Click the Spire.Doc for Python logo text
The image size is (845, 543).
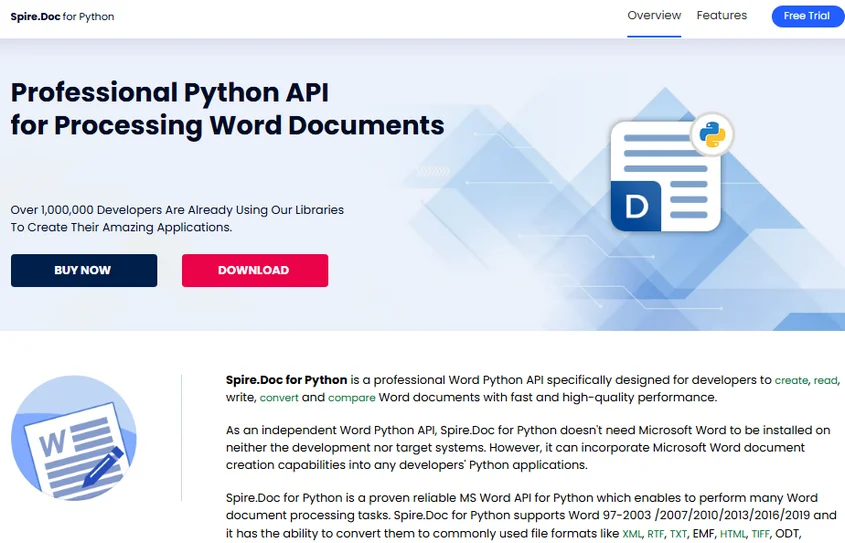pos(62,17)
